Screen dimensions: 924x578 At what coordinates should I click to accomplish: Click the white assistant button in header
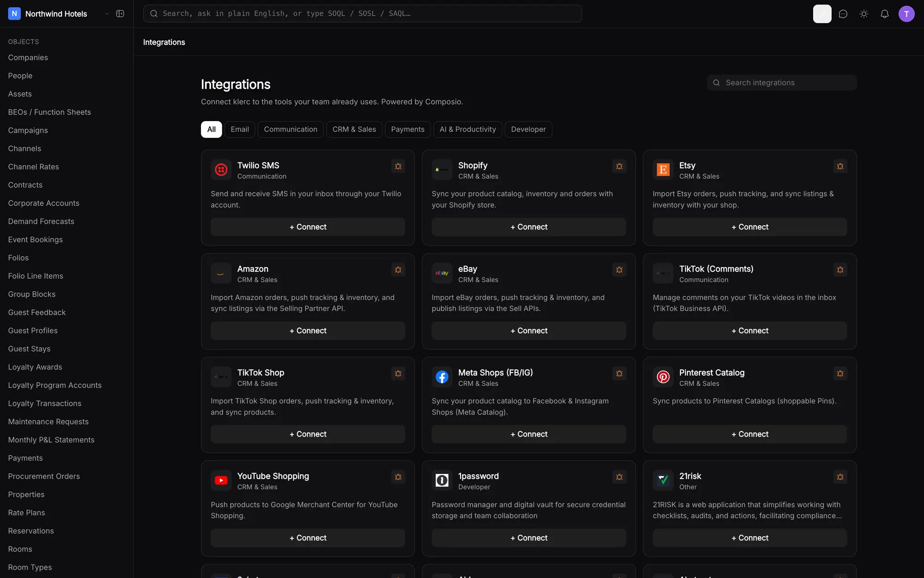[822, 14]
